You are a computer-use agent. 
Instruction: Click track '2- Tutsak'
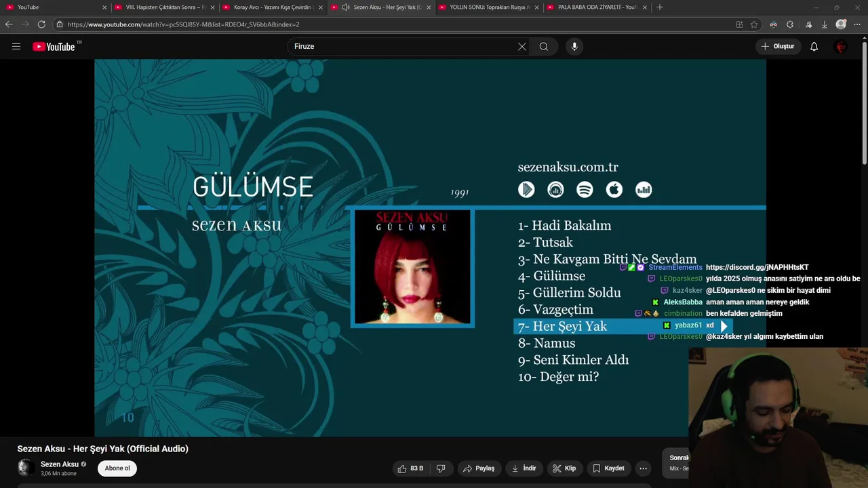pyautogui.click(x=545, y=243)
